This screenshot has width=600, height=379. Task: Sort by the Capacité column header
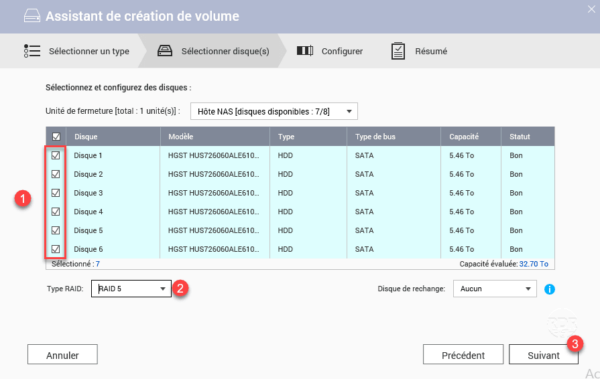tap(471, 137)
